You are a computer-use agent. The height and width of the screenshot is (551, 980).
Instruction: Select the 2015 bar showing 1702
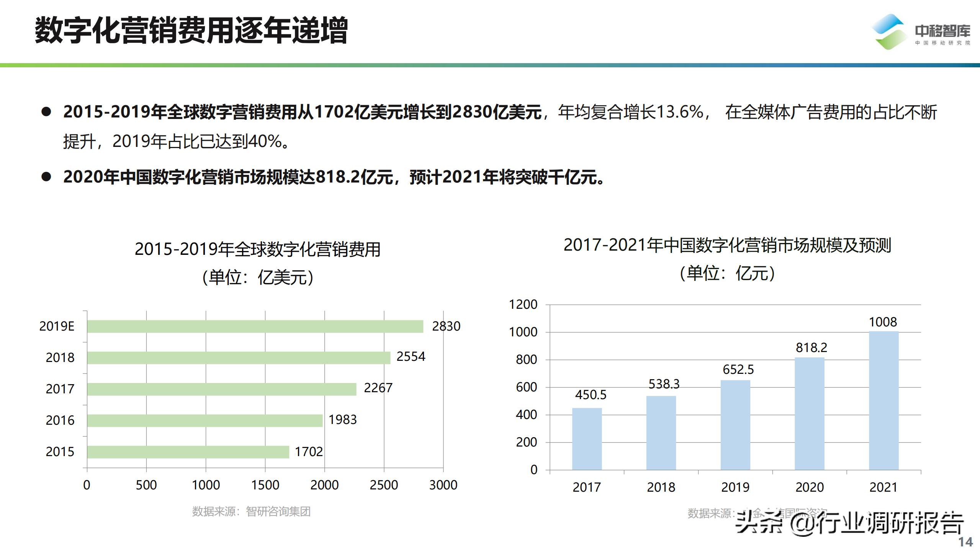188,452
